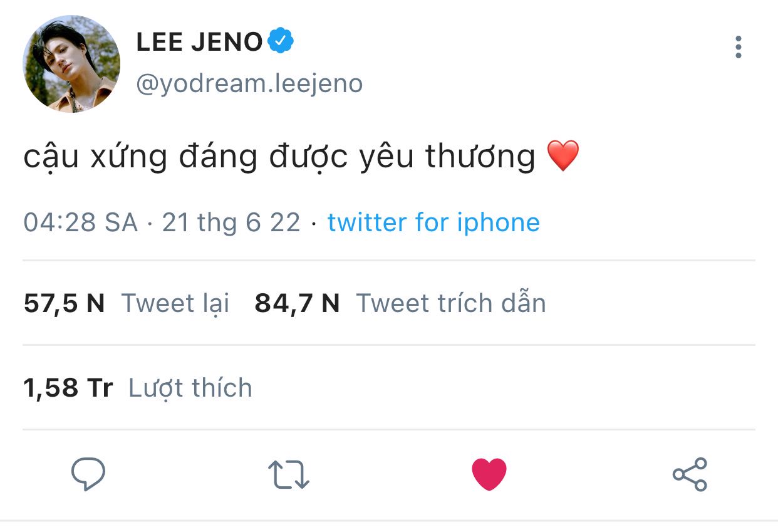Image resolution: width=778 pixels, height=532 pixels.
Task: Click the 1,58 Tr likes count number
Action: pos(68,388)
